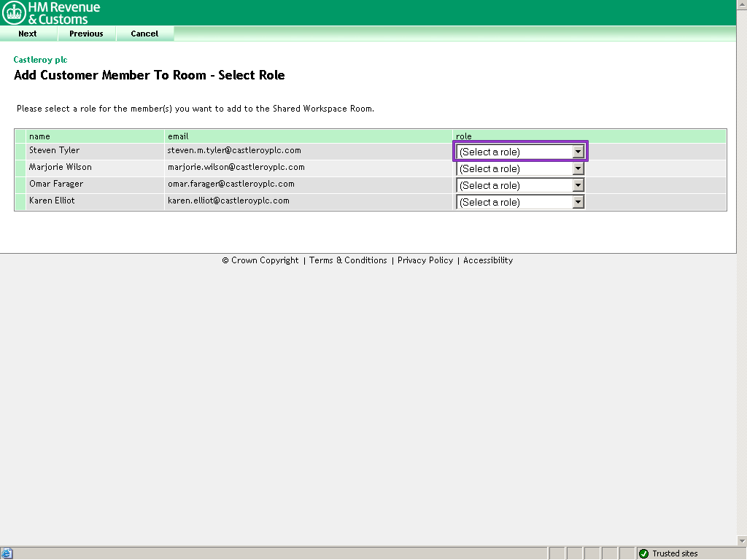This screenshot has width=747, height=560.
Task: Click Steven Tyler's email address
Action: [233, 150]
